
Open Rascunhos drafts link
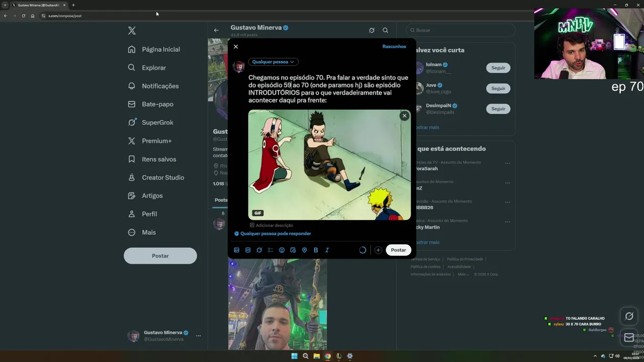pyautogui.click(x=394, y=47)
